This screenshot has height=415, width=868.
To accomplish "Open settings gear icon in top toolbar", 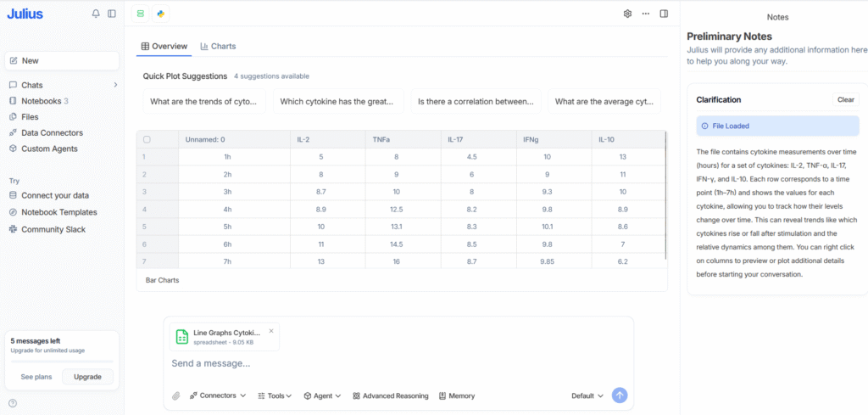I will tap(627, 14).
